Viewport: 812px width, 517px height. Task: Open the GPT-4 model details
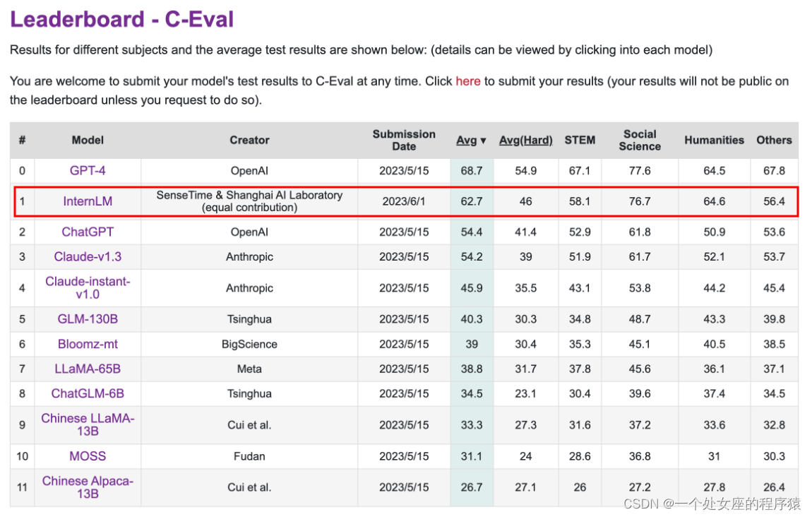click(88, 170)
